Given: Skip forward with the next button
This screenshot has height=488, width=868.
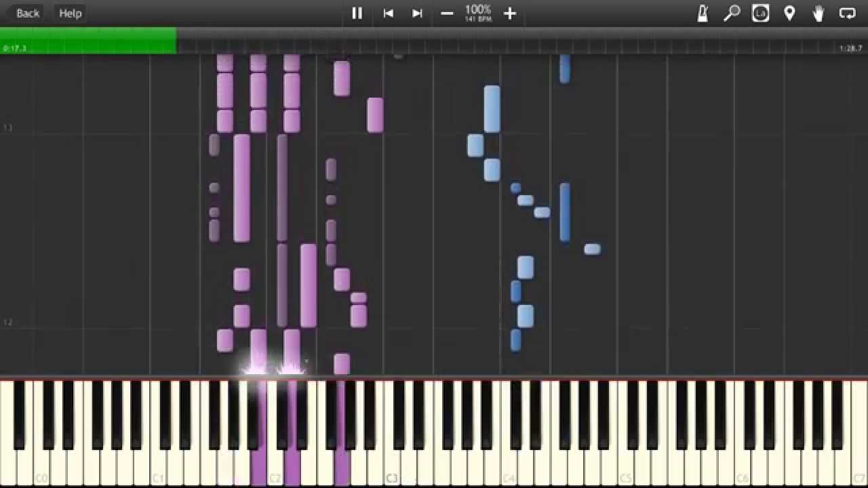Looking at the screenshot, I should pyautogui.click(x=417, y=13).
